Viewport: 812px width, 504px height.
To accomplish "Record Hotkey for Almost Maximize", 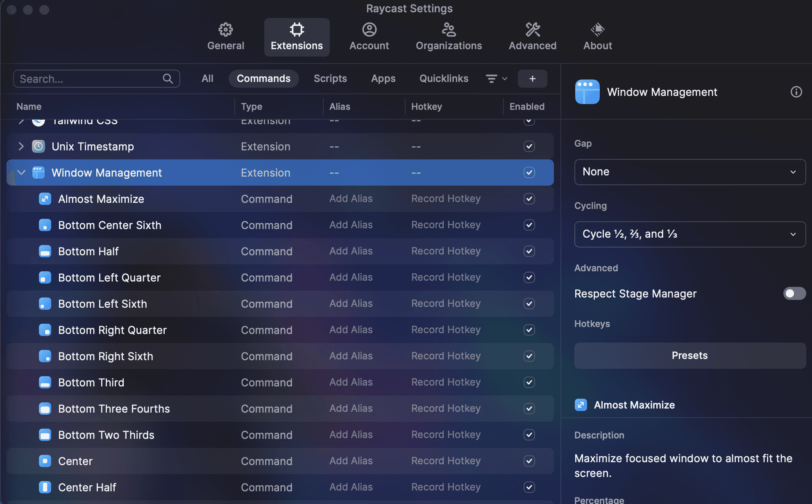I will click(446, 199).
